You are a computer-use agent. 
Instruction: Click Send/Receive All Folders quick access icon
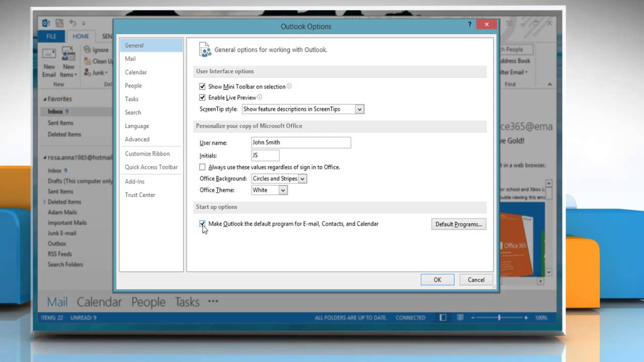point(60,23)
